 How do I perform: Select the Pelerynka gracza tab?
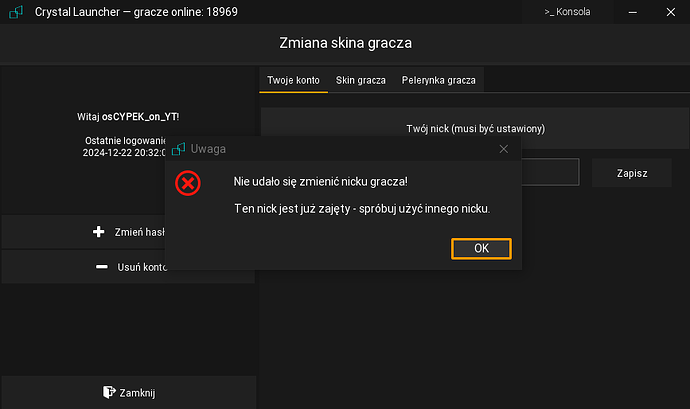pyautogui.click(x=438, y=79)
